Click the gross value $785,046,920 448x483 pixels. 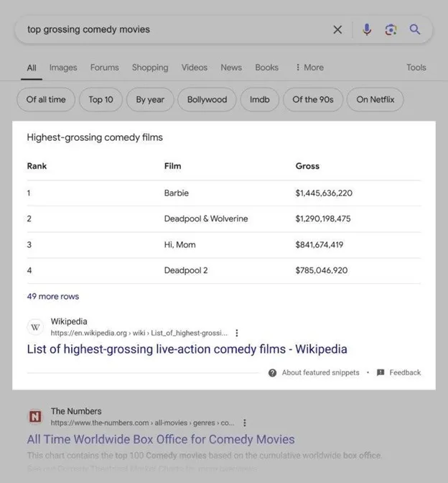322,270
